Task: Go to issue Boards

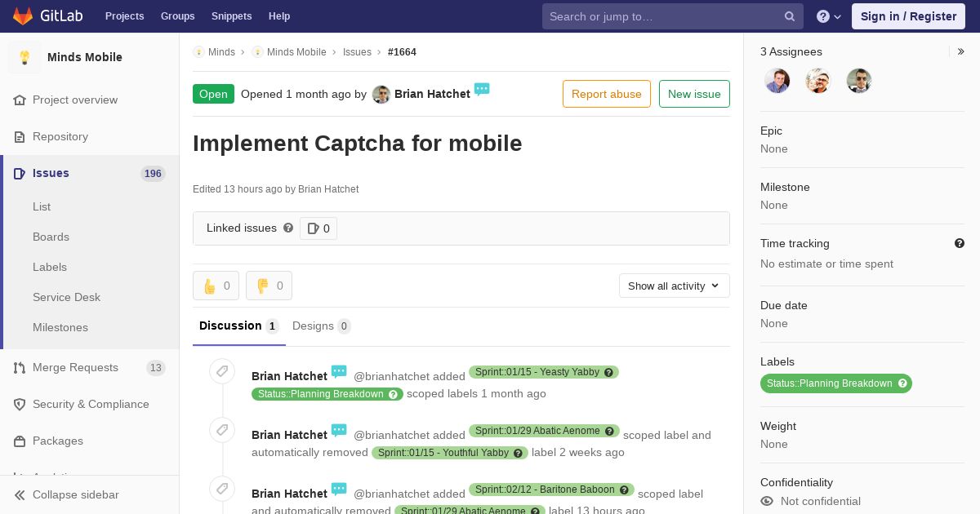Action: (51, 237)
